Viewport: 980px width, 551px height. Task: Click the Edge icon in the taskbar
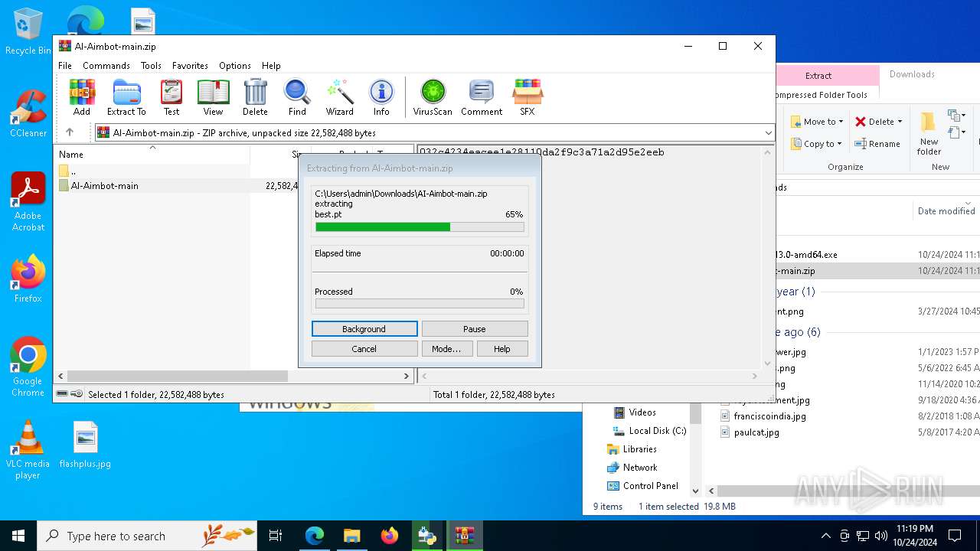point(315,536)
